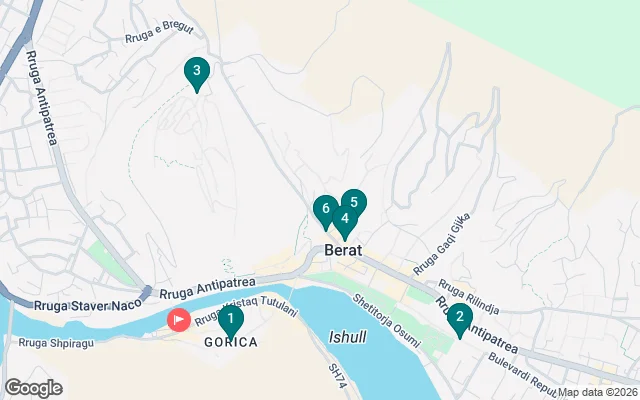The image size is (640, 400).
Task: Click the Map data ©2026 attribution
Action: click(598, 392)
